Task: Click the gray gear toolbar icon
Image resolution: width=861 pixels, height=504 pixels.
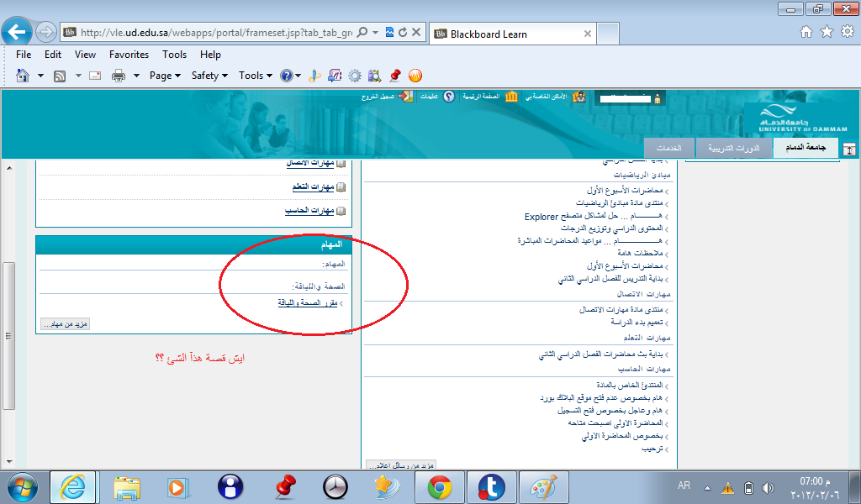Action: [355, 76]
